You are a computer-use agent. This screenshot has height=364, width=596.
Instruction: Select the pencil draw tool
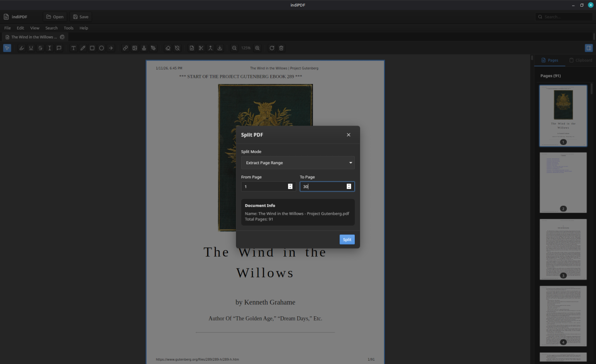click(83, 48)
